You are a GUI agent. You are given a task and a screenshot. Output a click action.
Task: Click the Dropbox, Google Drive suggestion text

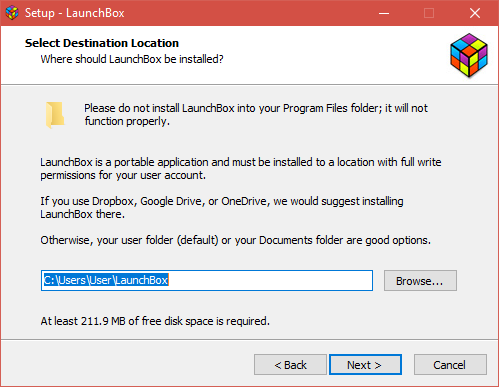(x=222, y=208)
